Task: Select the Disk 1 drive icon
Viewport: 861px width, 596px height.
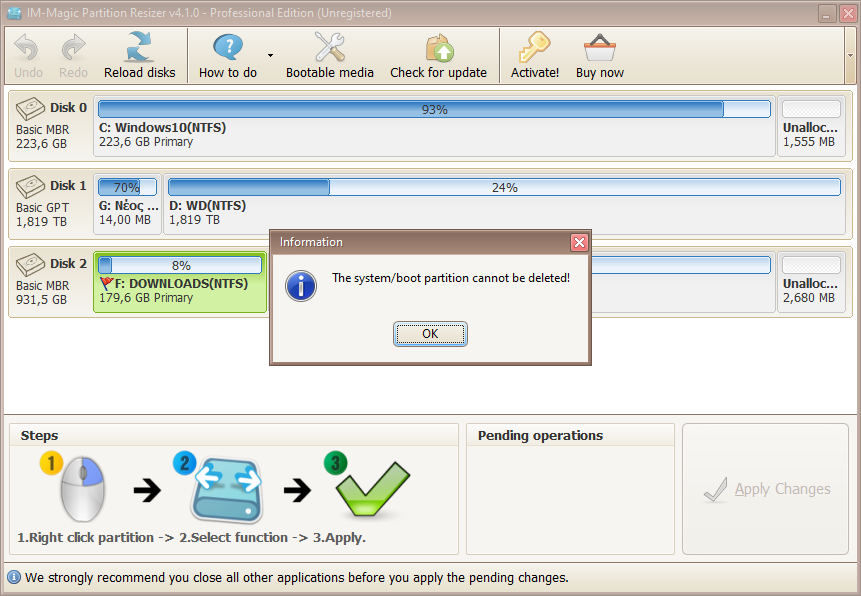Action: coord(30,187)
